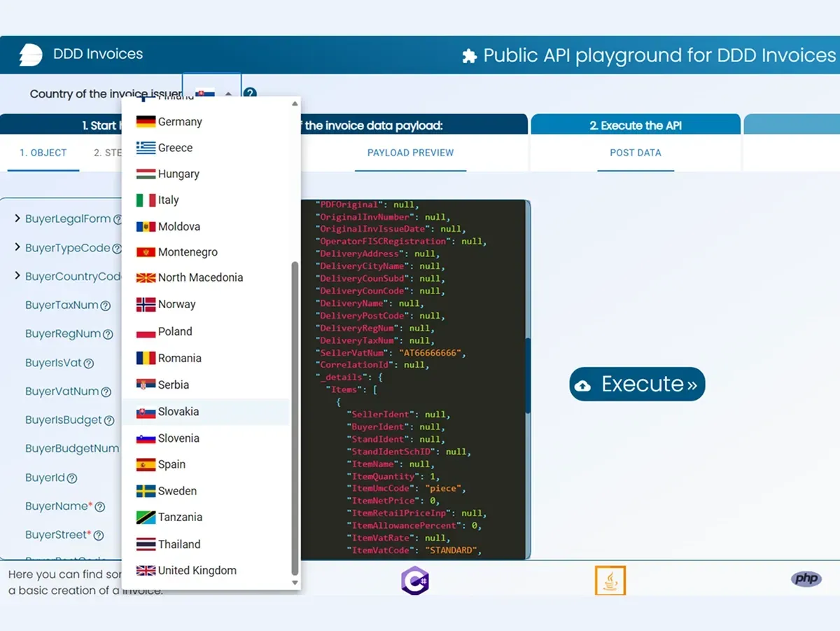Click the country list scrollbar down arrow
This screenshot has width=840, height=631.
(295, 582)
